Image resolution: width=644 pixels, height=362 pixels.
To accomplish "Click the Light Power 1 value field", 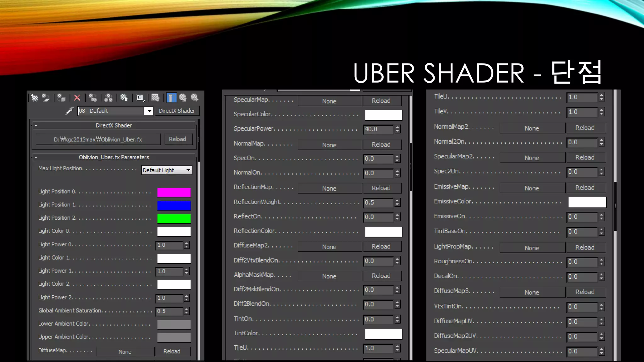I will point(169,271).
